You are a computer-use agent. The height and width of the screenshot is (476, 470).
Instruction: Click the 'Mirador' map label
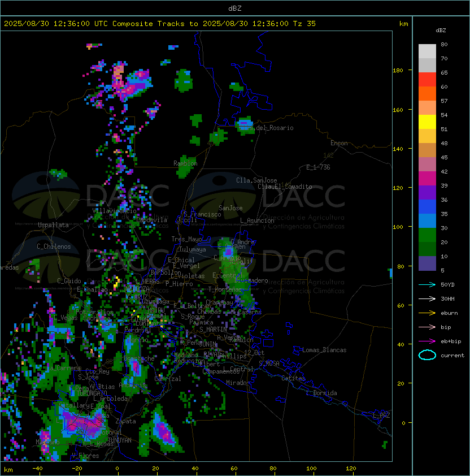pyautogui.click(x=238, y=383)
